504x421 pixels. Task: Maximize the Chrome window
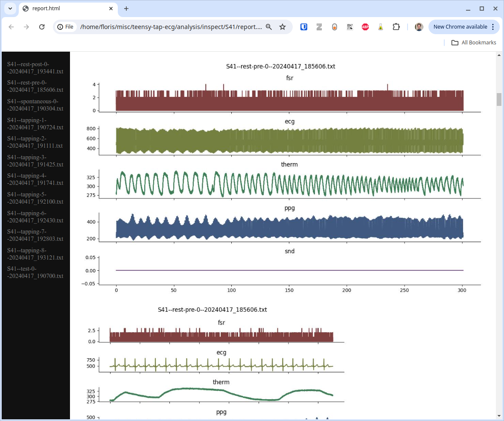pos(482,9)
